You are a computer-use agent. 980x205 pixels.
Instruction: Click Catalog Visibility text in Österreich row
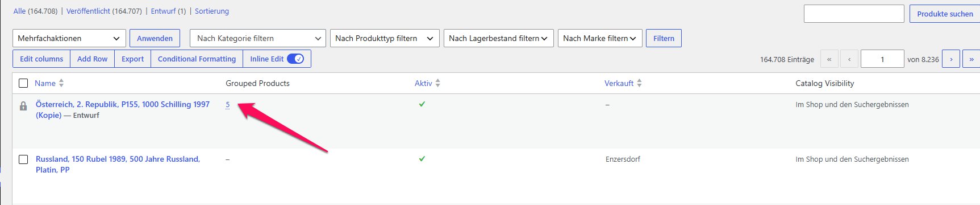(852, 104)
